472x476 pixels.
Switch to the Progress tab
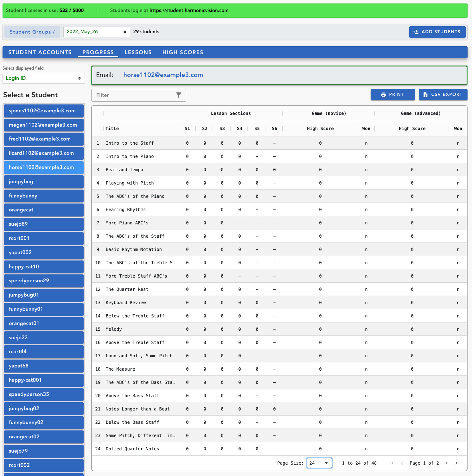click(98, 52)
